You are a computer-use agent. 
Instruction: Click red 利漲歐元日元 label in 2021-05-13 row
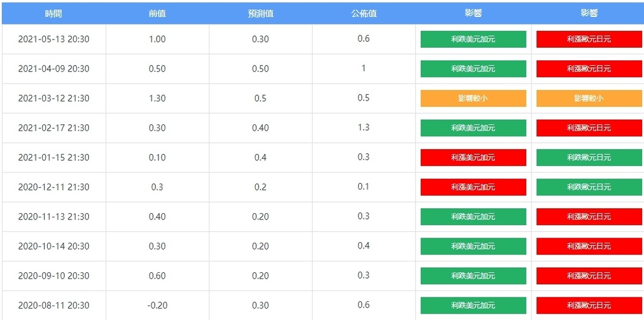[x=589, y=39]
